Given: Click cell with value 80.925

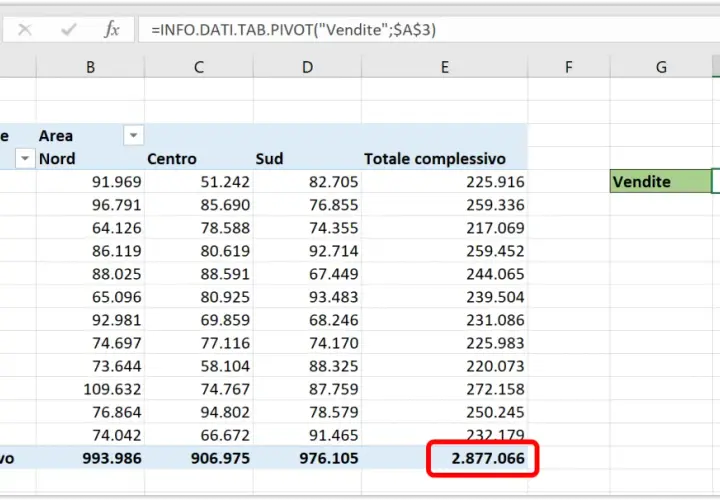Looking at the screenshot, I should coord(199,297).
